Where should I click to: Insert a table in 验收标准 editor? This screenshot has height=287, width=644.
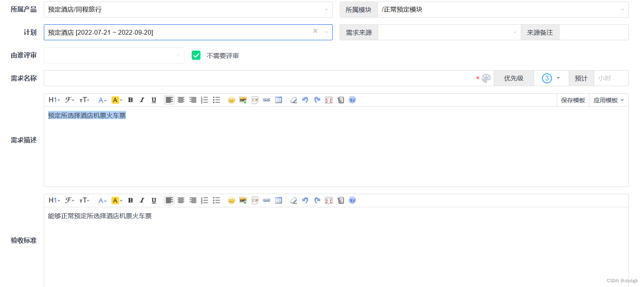coord(279,201)
